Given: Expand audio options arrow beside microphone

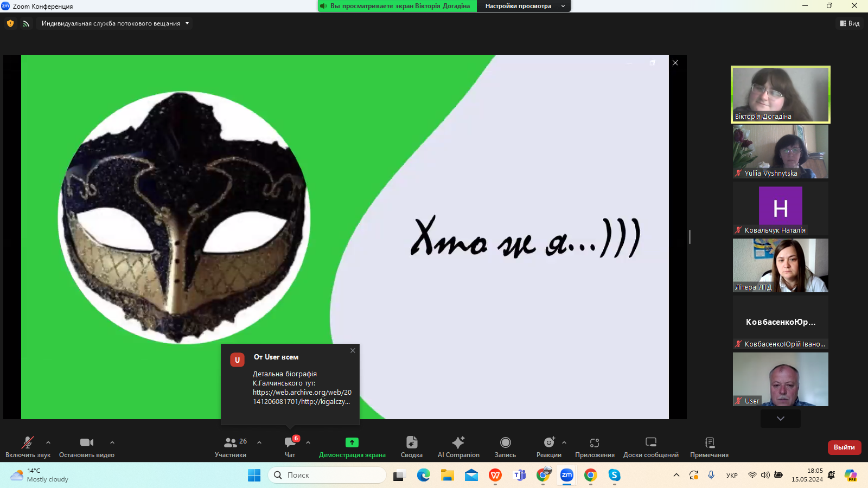Looking at the screenshot, I should pyautogui.click(x=48, y=442).
